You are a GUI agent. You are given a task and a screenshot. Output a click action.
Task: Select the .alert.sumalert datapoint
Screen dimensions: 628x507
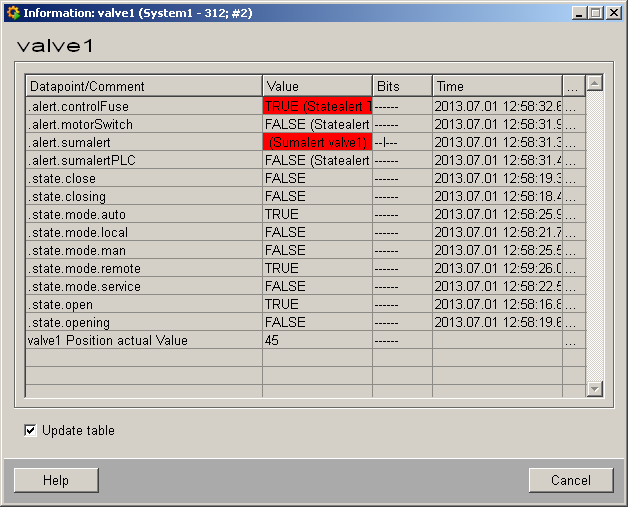[144, 143]
